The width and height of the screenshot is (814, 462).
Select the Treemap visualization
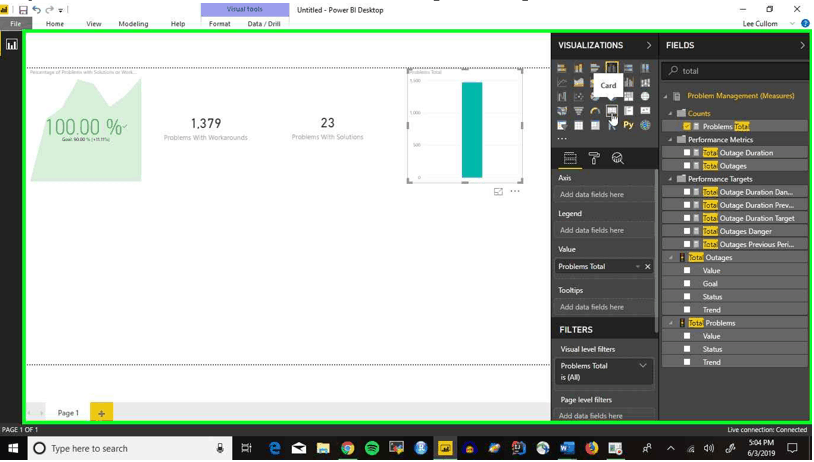pyautogui.click(x=628, y=97)
